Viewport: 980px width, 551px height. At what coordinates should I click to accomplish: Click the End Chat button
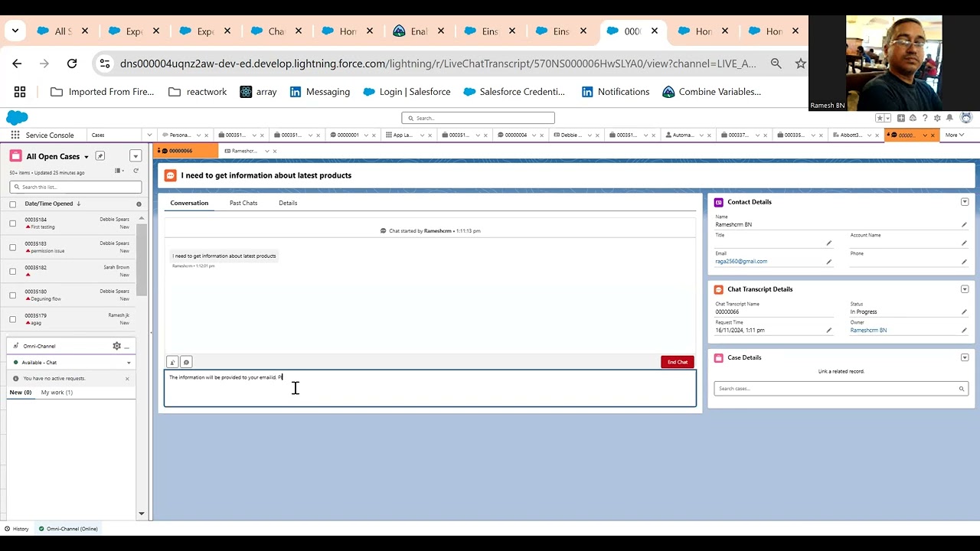[678, 362]
